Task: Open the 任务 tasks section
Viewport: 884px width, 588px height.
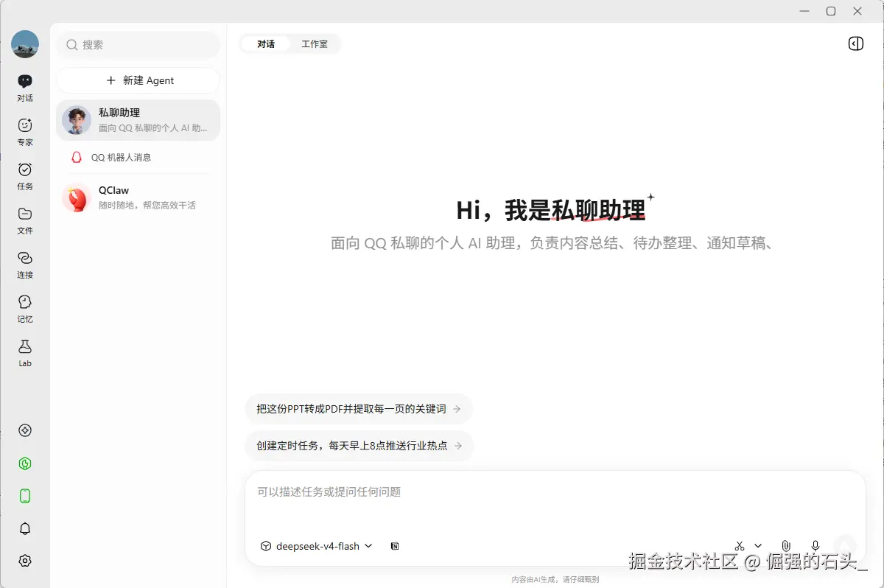Action: point(25,175)
